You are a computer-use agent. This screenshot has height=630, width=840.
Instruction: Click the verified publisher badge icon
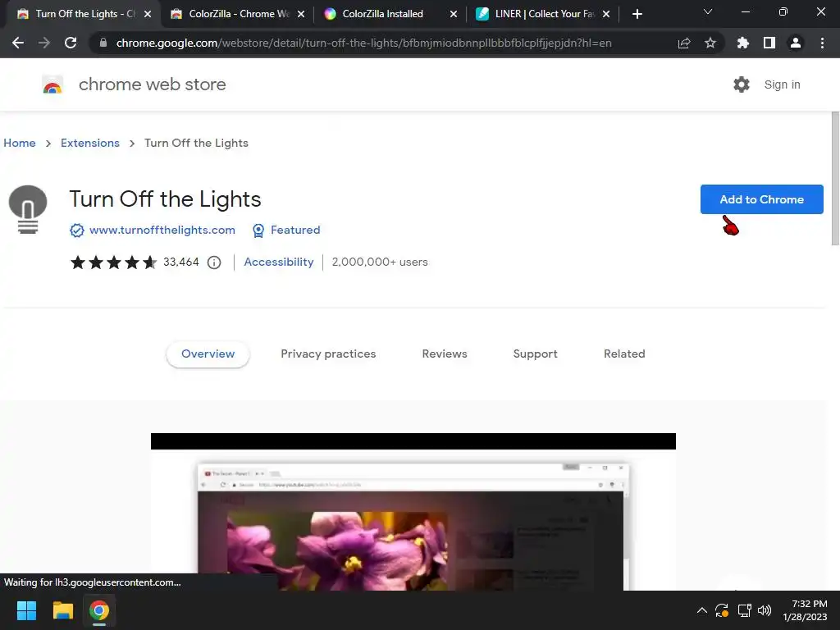(76, 231)
